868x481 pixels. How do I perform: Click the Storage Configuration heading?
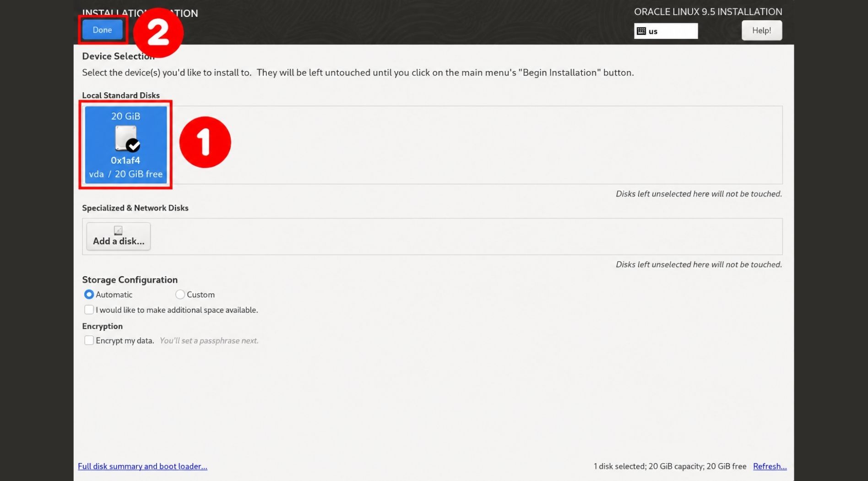pyautogui.click(x=130, y=280)
